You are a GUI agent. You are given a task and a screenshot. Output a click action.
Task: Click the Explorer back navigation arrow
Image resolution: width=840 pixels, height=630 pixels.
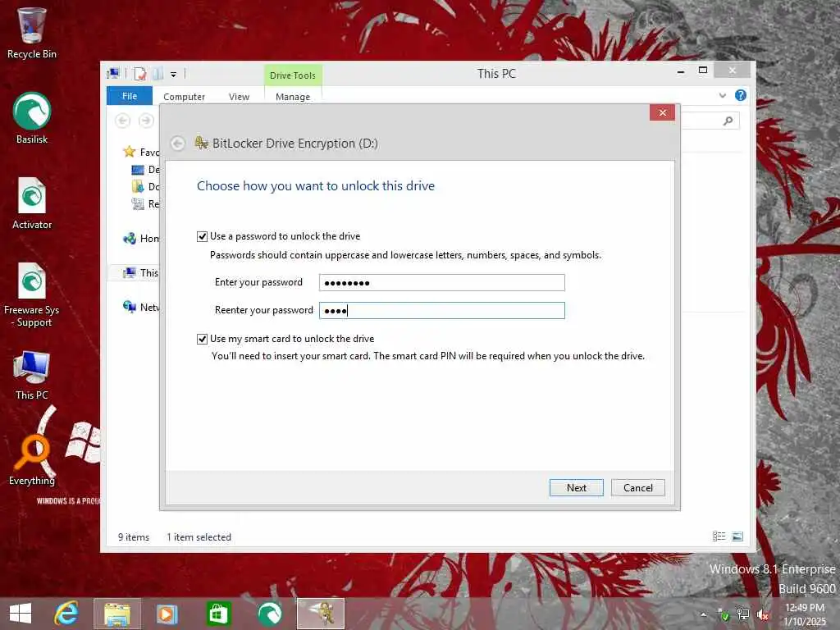pyautogui.click(x=123, y=121)
